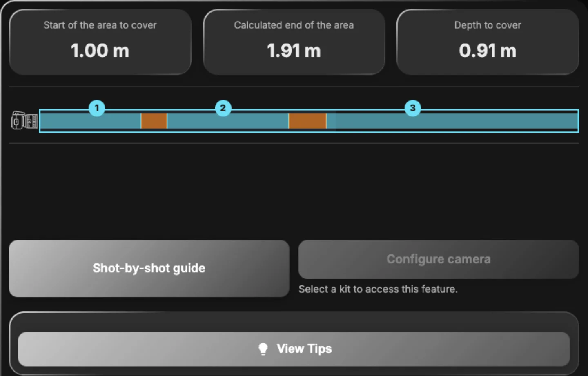The image size is (588, 376).
Task: Click the Configure camera button
Action: click(x=439, y=259)
